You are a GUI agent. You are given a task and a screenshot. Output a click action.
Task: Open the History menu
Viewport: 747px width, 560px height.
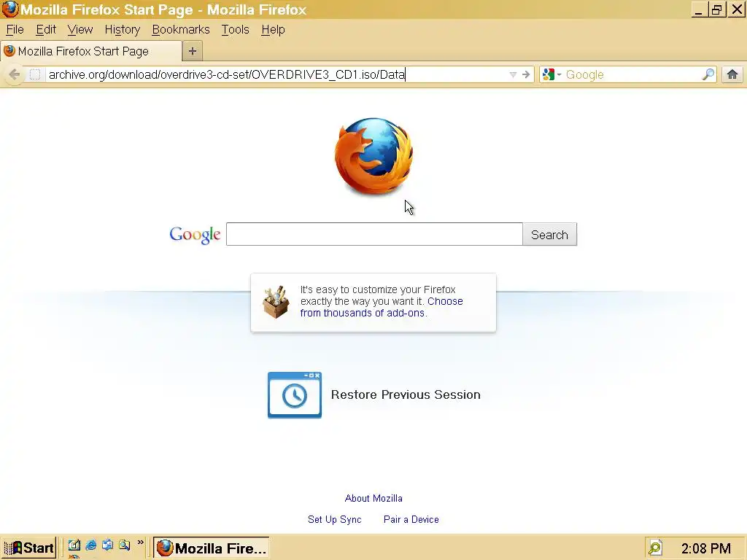(x=123, y=29)
